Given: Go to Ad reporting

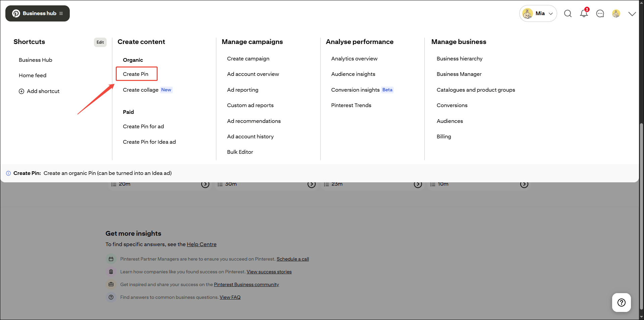Looking at the screenshot, I should pos(243,90).
